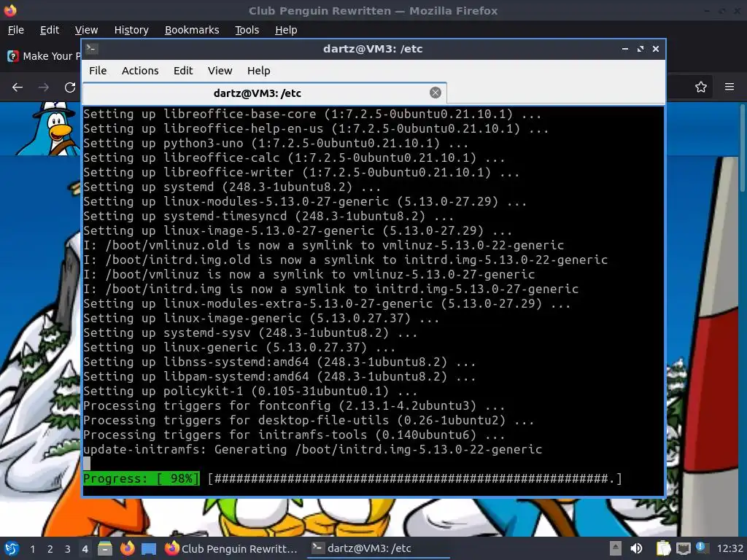The width and height of the screenshot is (747, 560).
Task: Click the '/boot/vmlinuz.old is now a symlink' line
Action: point(324,245)
